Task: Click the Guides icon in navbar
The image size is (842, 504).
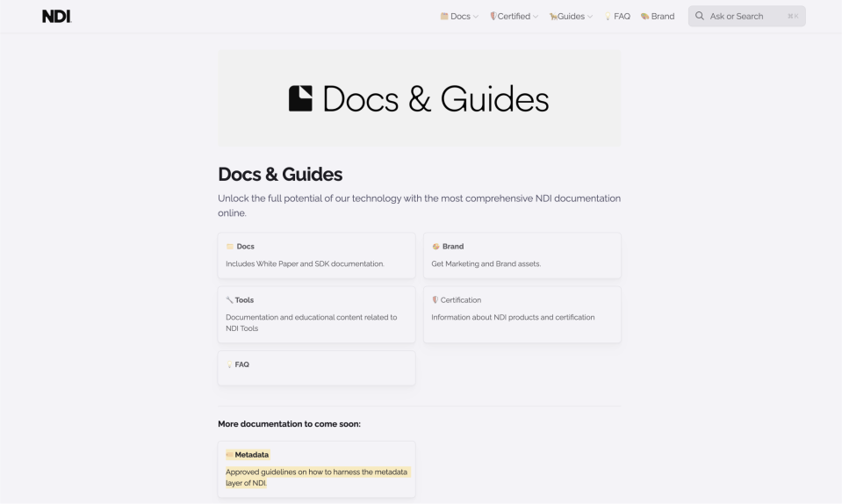Action: click(x=552, y=17)
